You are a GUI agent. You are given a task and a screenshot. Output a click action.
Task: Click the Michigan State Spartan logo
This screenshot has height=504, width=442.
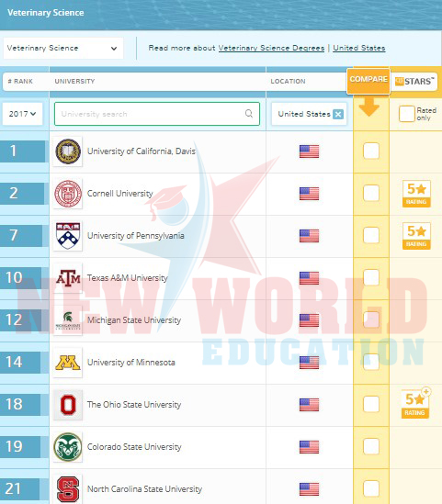(x=68, y=320)
